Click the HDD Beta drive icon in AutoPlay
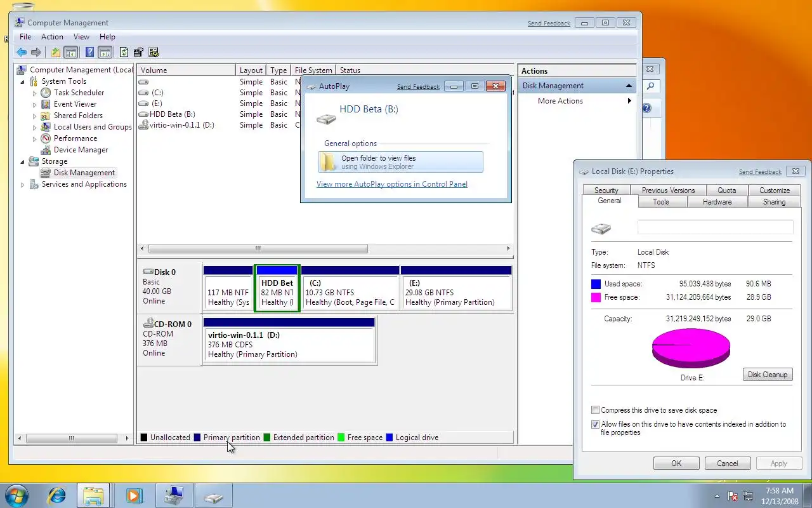Image resolution: width=812 pixels, height=508 pixels. point(326,118)
